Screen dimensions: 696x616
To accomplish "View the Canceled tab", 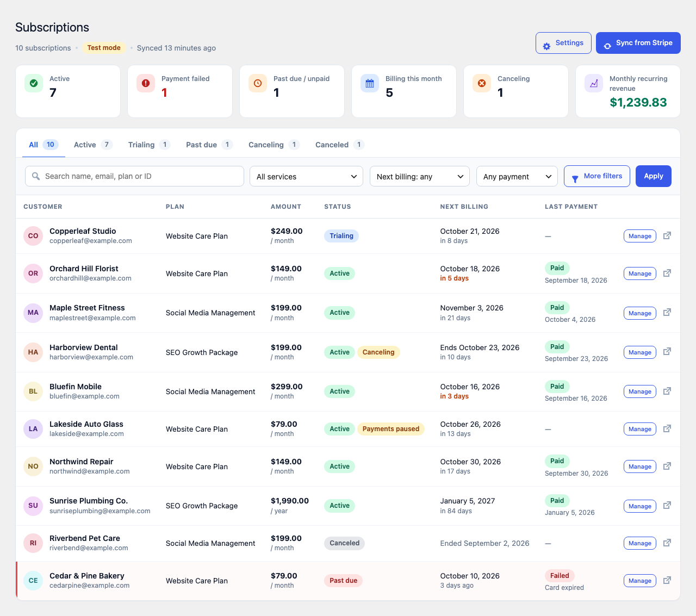I will click(340, 145).
